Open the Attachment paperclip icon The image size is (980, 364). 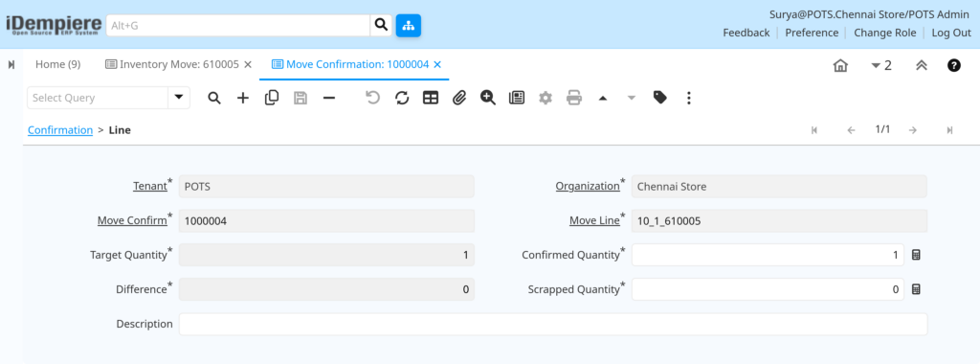[x=459, y=99]
